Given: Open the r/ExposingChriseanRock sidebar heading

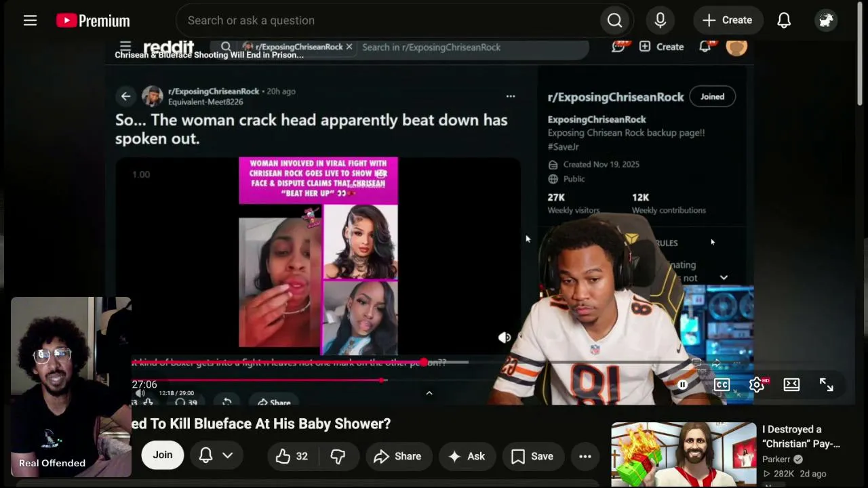Looking at the screenshot, I should pos(616,97).
